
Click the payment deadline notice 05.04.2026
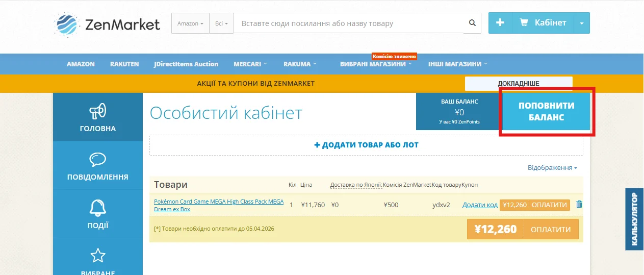(x=214, y=229)
